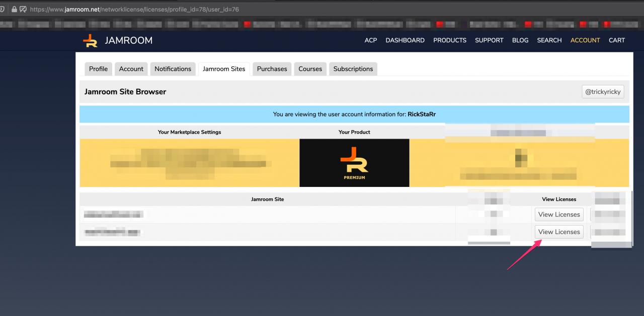Click the View Licenses column header
Image resolution: width=644 pixels, height=316 pixels.
pos(559,199)
